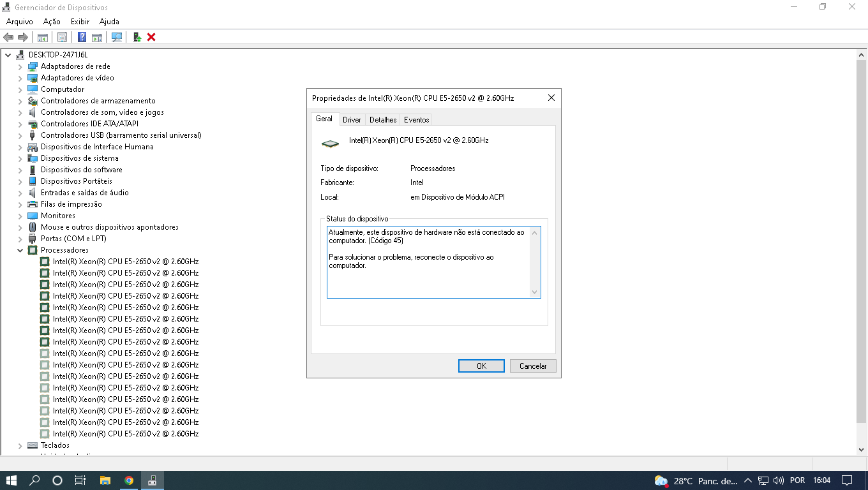The image size is (868, 490).
Task: Expand Controladores IDE ATA/ATAPI
Action: point(20,124)
